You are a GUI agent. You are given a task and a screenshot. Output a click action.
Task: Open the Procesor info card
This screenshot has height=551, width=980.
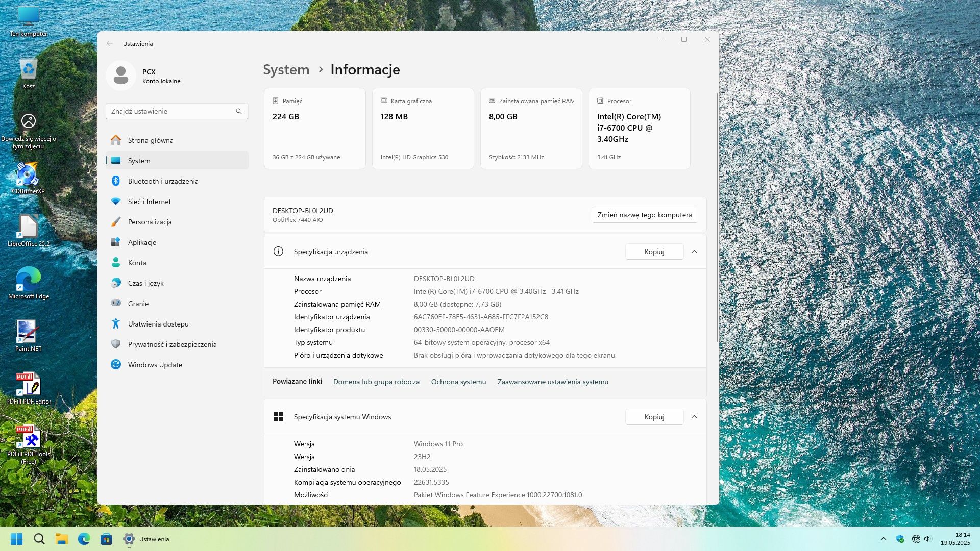tap(640, 129)
